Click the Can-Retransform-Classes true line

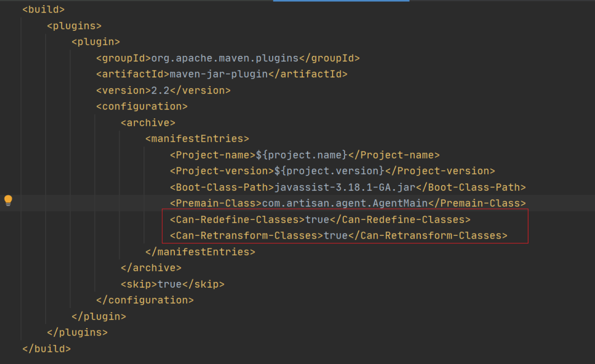pyautogui.click(x=338, y=235)
